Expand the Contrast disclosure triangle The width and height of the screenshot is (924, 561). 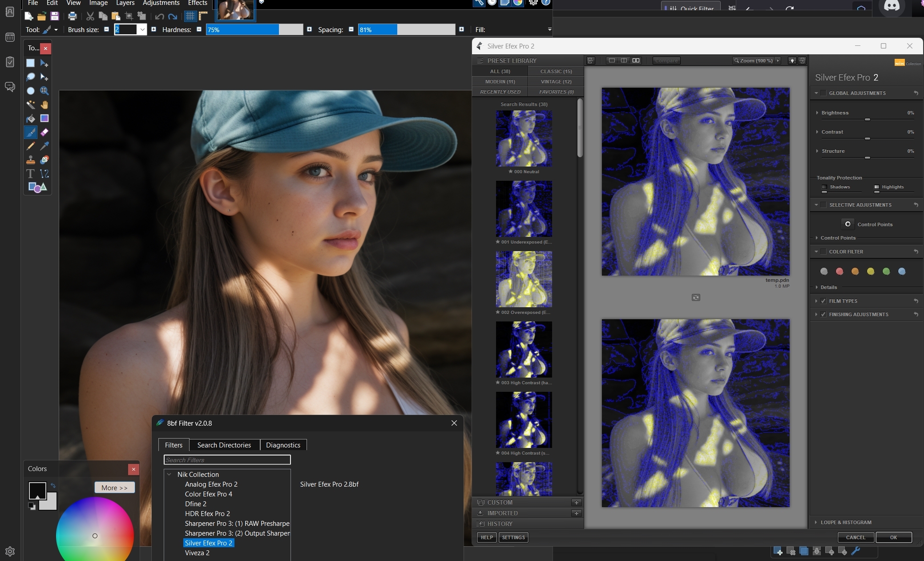tap(817, 132)
